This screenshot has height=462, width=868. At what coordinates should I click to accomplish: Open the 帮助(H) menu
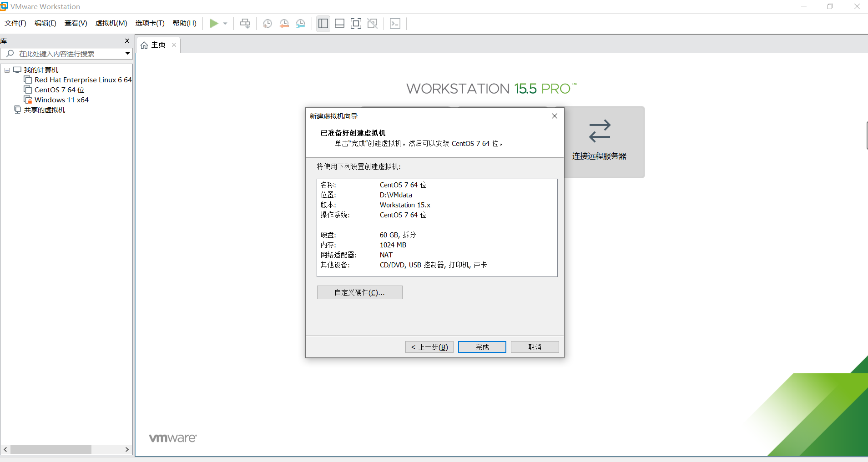(x=185, y=23)
